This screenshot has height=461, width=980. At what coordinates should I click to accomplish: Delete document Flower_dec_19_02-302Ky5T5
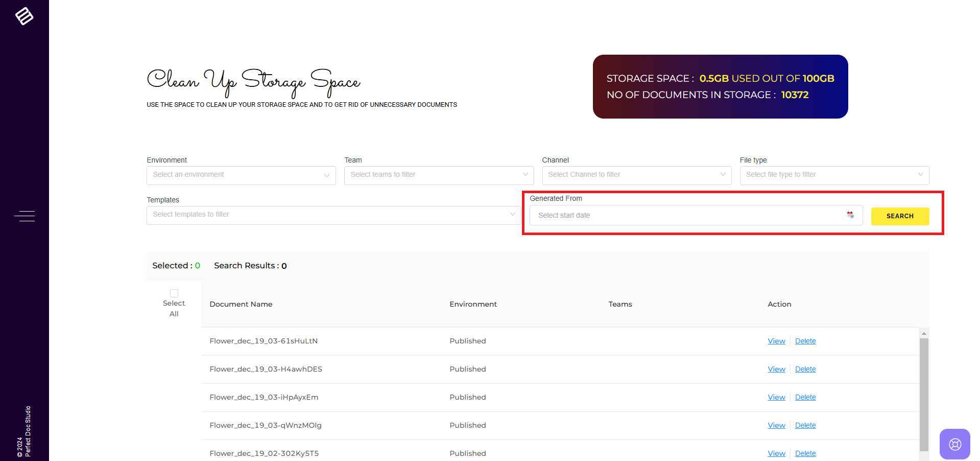pyautogui.click(x=805, y=453)
